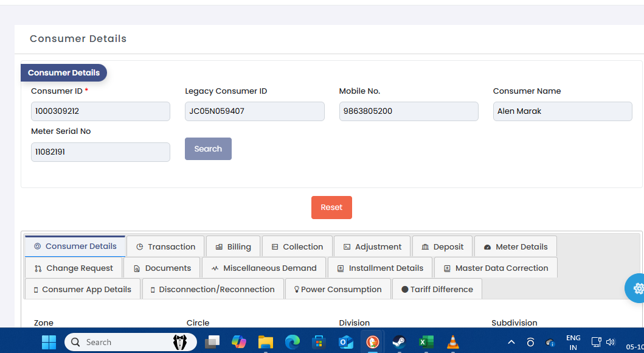Show hidden system tray icons
644x353 pixels.
click(x=511, y=342)
